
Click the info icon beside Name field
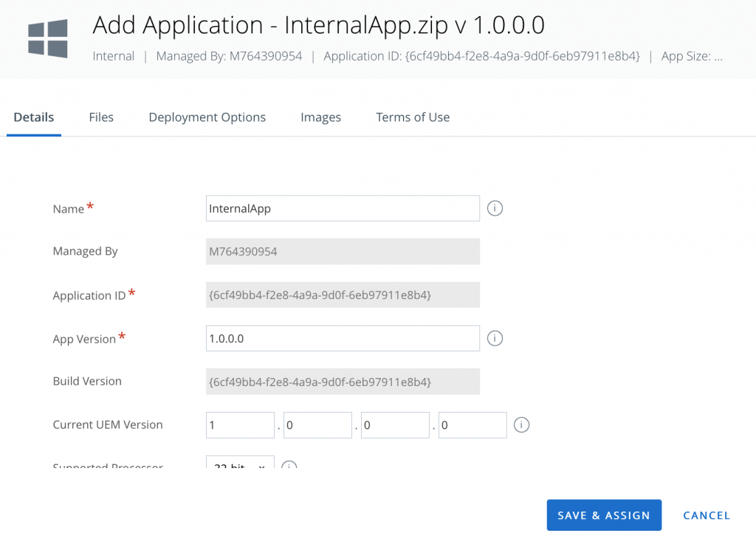coord(495,209)
